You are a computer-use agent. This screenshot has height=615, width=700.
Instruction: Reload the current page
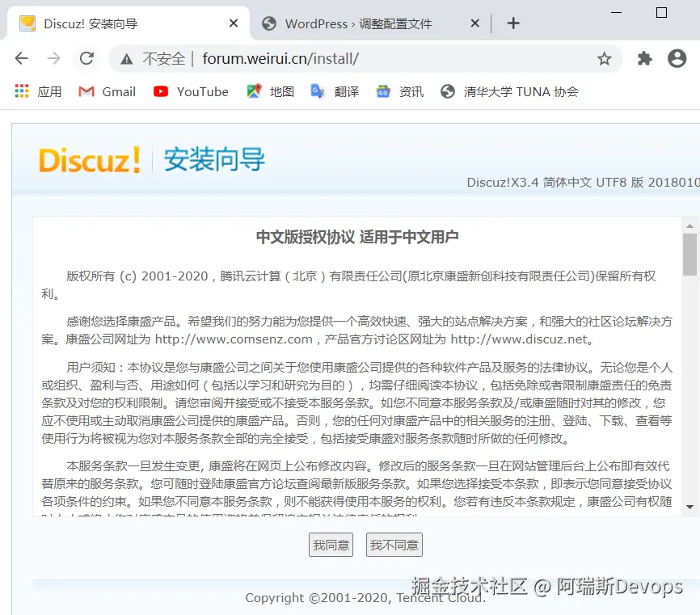[x=86, y=58]
